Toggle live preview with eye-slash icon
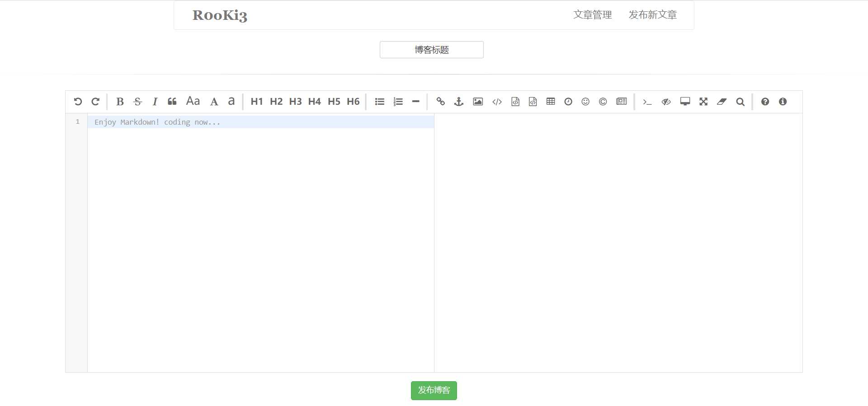 pos(666,102)
